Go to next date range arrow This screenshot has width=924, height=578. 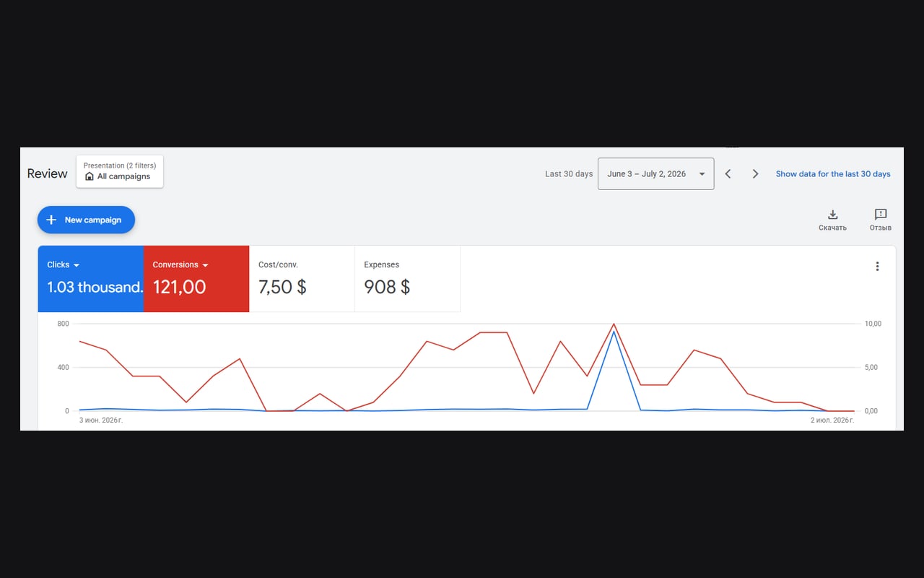coord(755,174)
